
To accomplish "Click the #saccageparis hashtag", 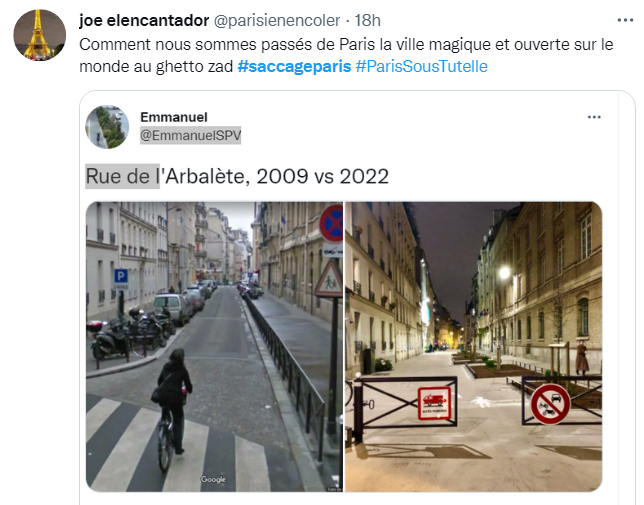I will (294, 66).
